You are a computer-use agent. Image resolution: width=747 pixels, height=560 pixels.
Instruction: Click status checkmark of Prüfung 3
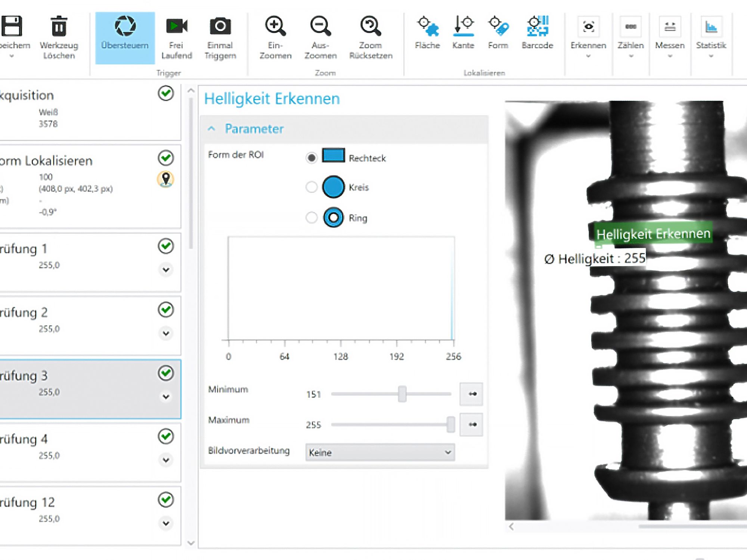point(166,373)
